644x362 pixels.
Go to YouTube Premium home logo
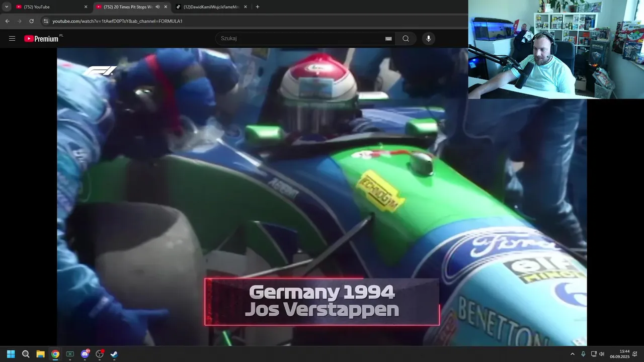(42, 39)
